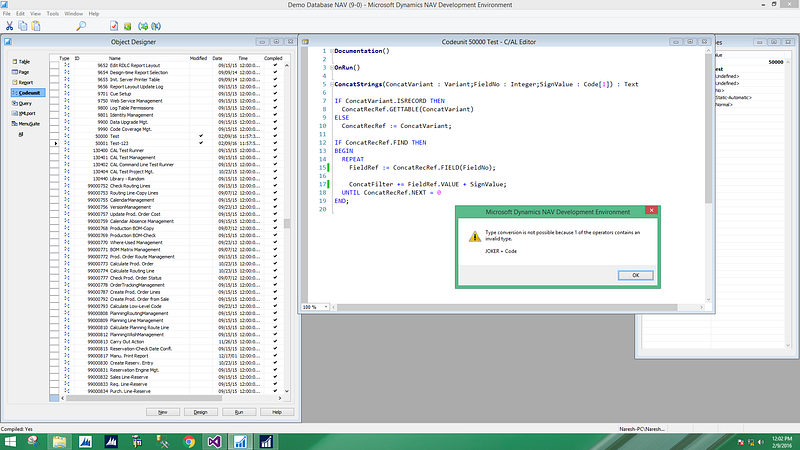Click the network icon in system tray
Screen dimensions: 800x450
751,442
